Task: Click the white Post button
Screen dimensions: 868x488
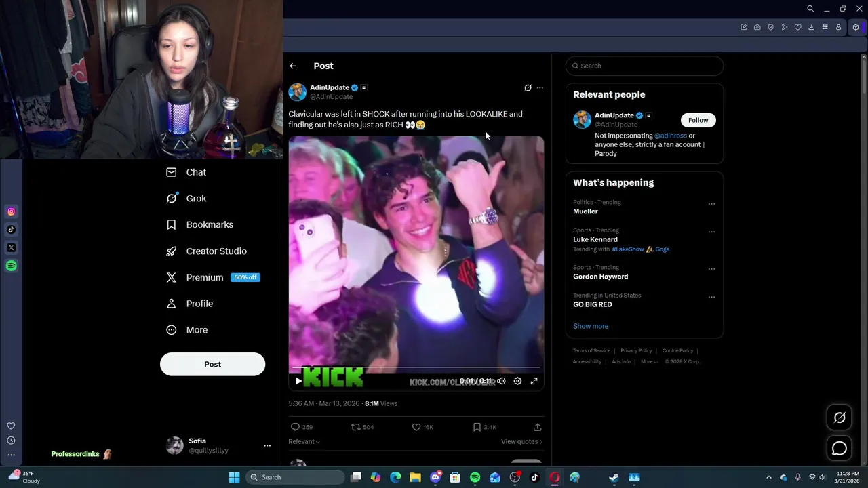Action: (x=212, y=364)
